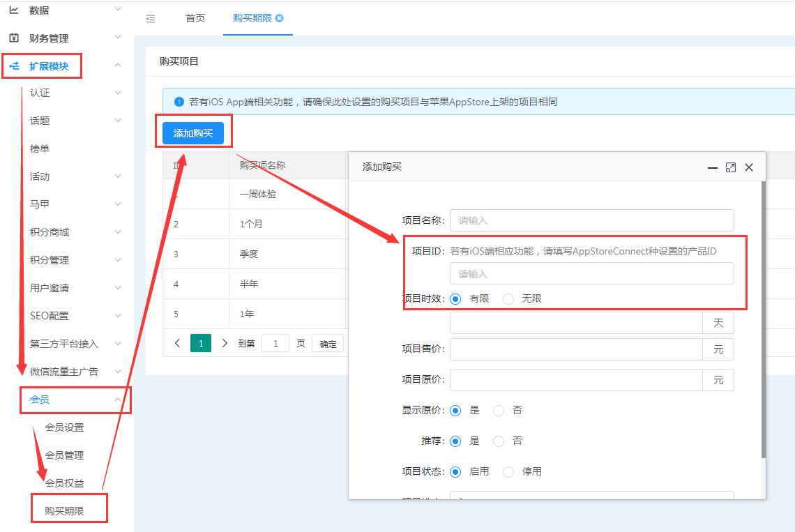Expand the 第三方平台接入 submenu chevron
The width and height of the screenshot is (795, 532).
[118, 344]
